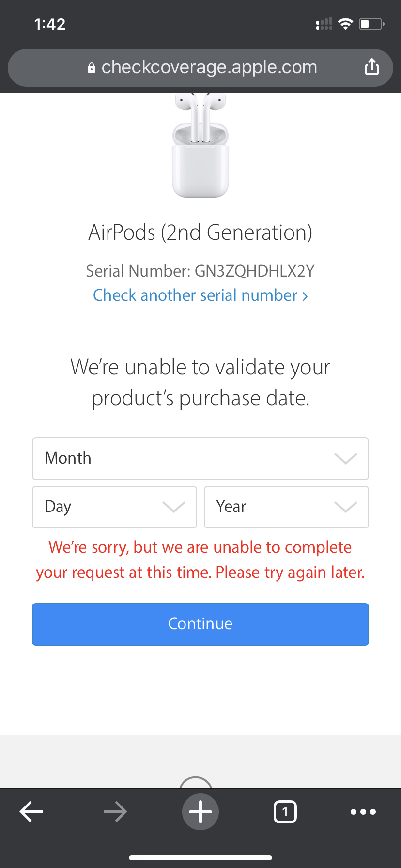401x868 pixels.
Task: Tap the Wi-Fi status icon
Action: (x=345, y=24)
